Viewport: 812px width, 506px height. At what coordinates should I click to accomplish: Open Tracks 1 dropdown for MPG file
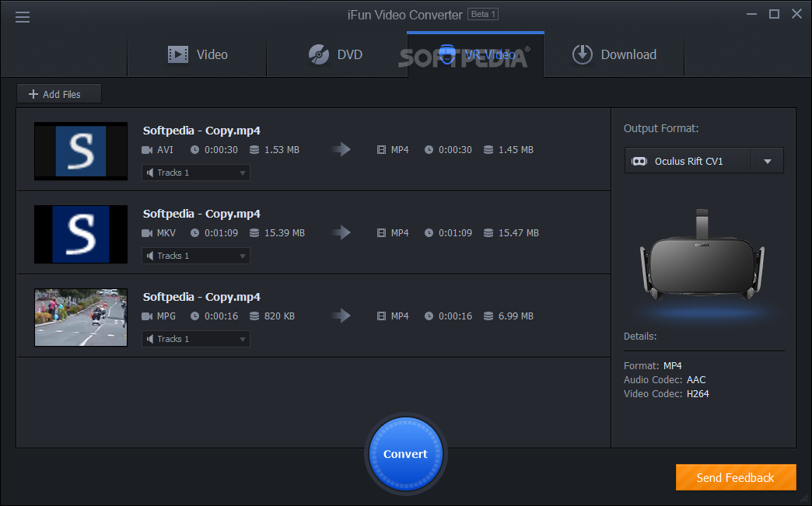[x=196, y=339]
